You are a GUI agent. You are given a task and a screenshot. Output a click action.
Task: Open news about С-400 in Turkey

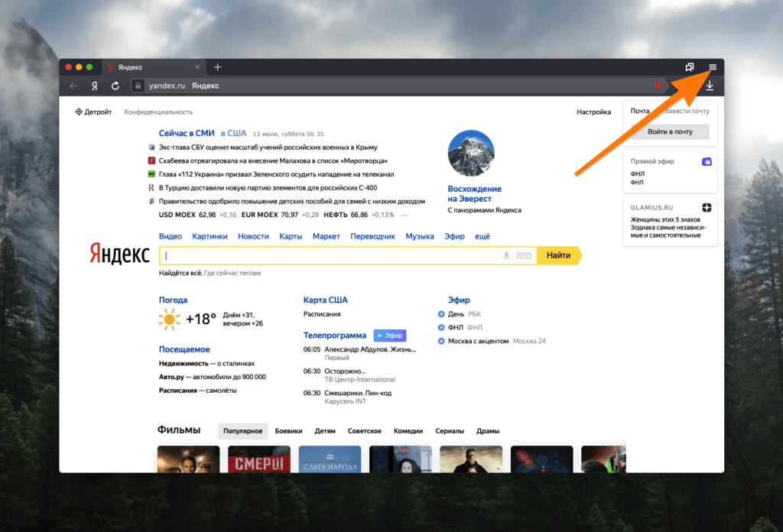click(268, 187)
